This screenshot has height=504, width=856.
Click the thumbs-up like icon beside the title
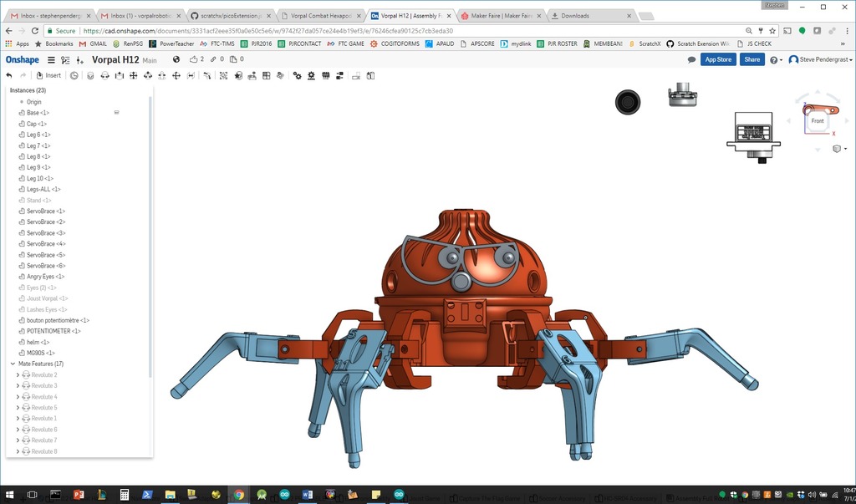click(195, 59)
